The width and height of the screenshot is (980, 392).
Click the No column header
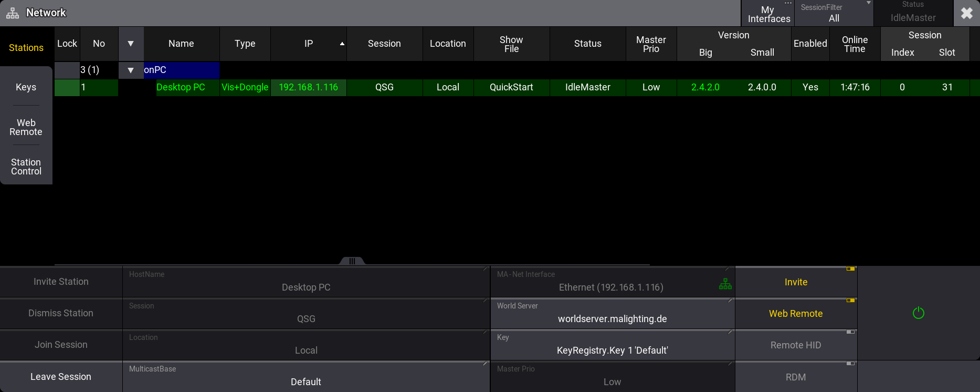(99, 44)
